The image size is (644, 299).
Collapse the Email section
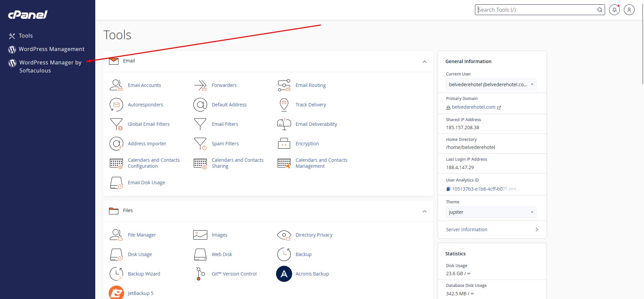[x=424, y=62]
